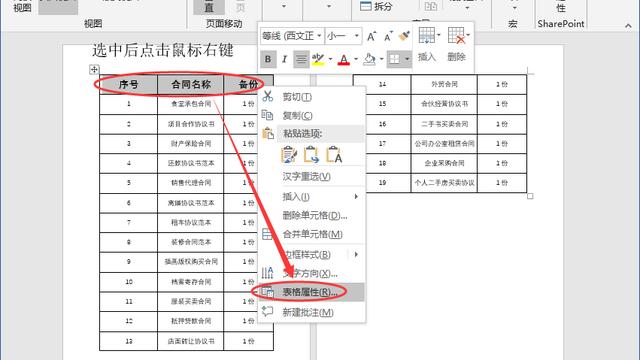Click the cell 店面转让协议书
The width and height of the screenshot is (640, 360).
(x=191, y=341)
